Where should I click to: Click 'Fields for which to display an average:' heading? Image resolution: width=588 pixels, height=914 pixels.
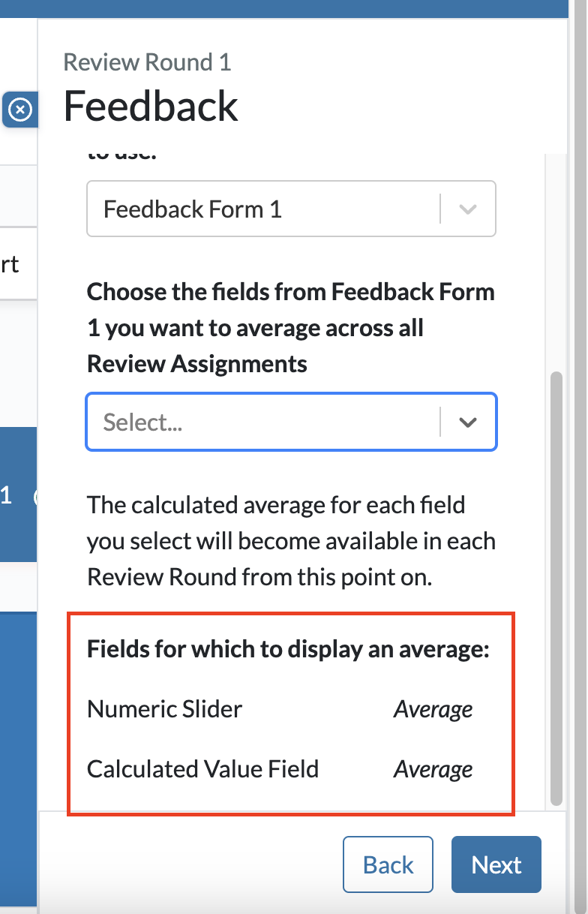(x=288, y=649)
